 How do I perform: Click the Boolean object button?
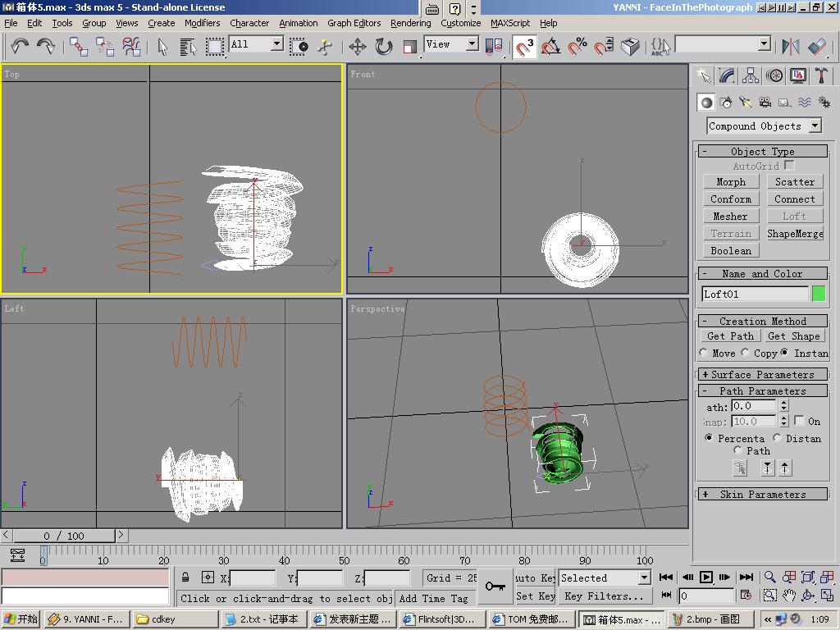731,251
